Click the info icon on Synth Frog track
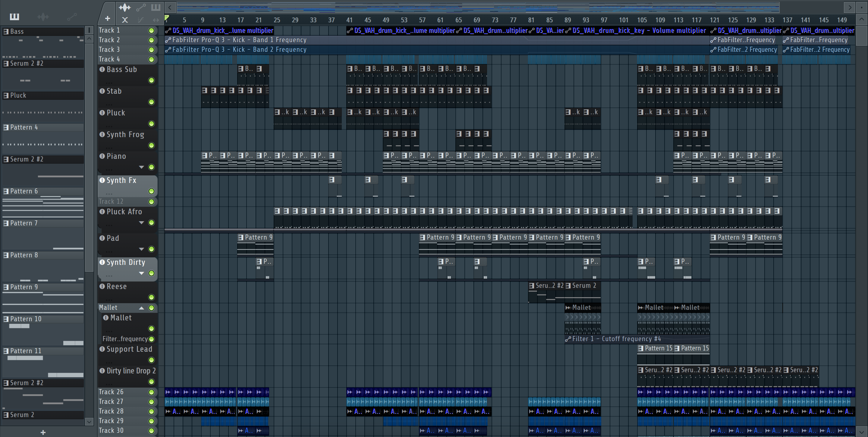This screenshot has height=437, width=868. [102, 134]
